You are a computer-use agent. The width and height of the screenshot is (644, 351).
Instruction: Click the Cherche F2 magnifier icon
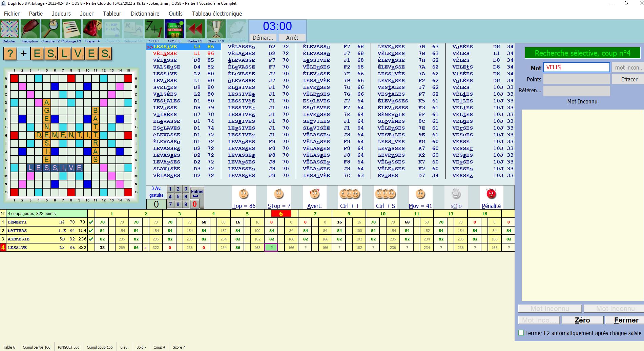pos(50,30)
